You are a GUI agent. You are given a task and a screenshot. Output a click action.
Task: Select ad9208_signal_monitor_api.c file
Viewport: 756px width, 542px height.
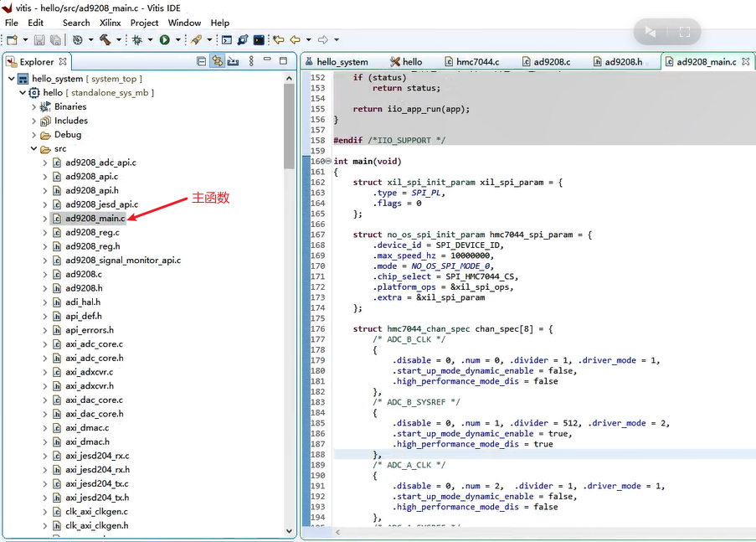pos(123,261)
